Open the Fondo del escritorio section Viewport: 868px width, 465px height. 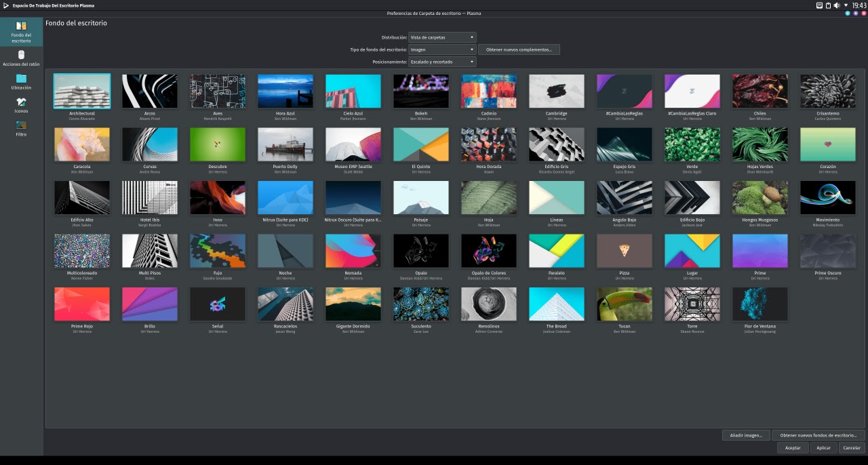tap(21, 31)
